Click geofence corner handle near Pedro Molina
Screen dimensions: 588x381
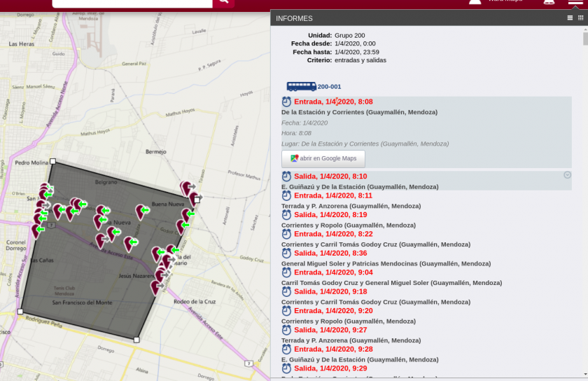(x=53, y=161)
